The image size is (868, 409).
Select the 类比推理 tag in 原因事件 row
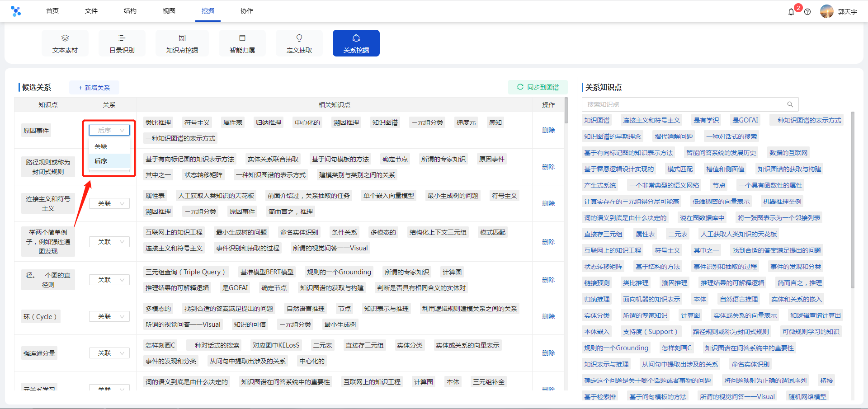click(158, 122)
